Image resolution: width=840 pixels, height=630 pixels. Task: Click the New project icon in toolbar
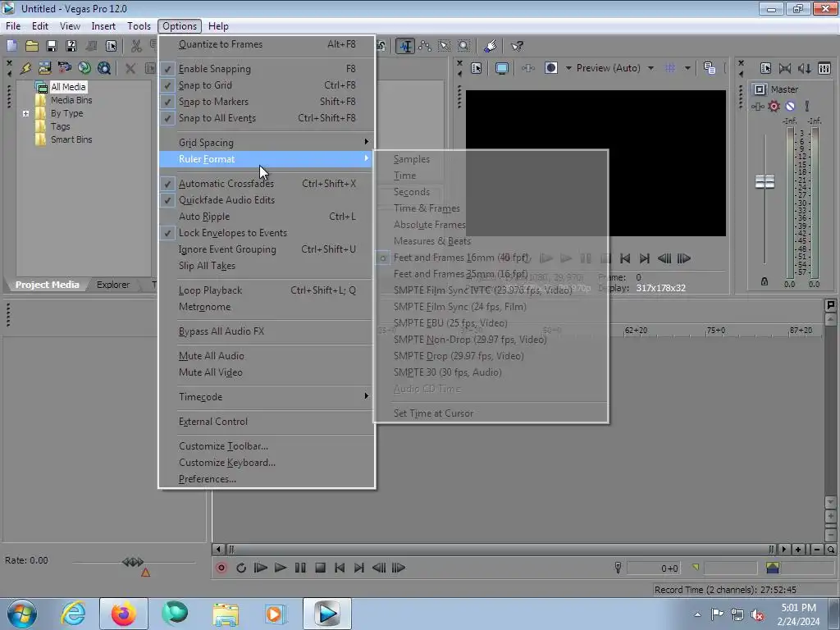click(11, 46)
